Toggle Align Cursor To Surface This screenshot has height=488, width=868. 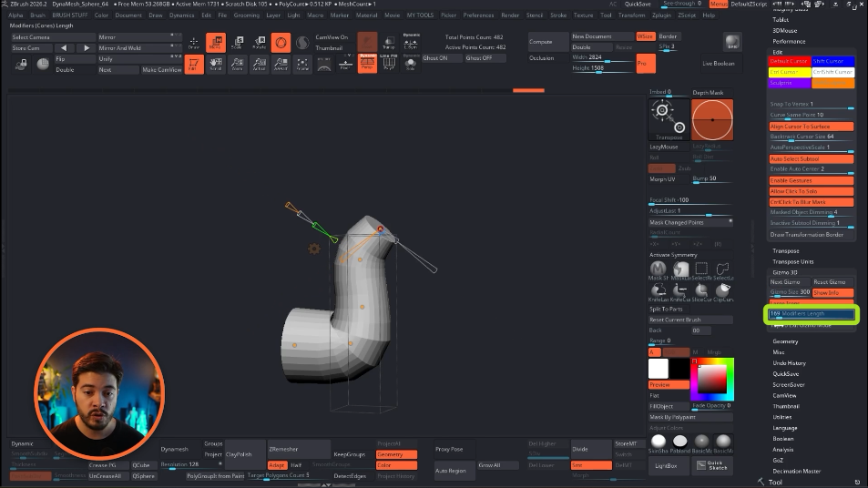click(811, 127)
